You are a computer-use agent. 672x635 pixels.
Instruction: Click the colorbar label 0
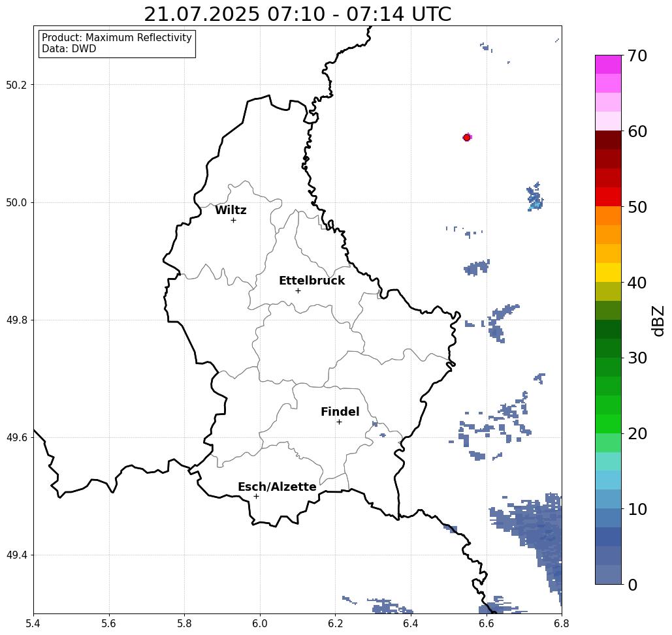(633, 585)
